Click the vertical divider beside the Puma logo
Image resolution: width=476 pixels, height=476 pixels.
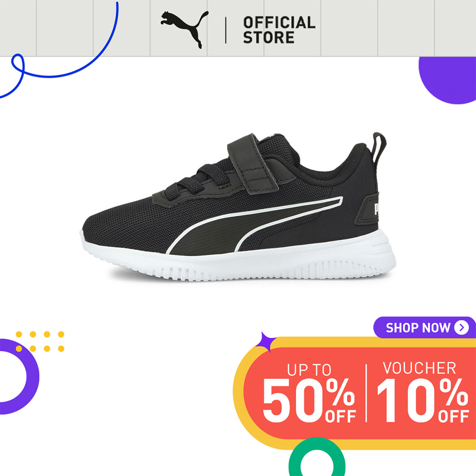(226, 30)
